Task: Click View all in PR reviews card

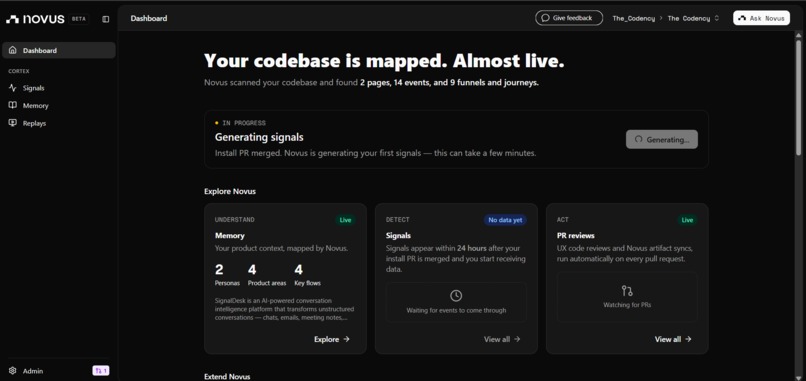Action: point(673,339)
